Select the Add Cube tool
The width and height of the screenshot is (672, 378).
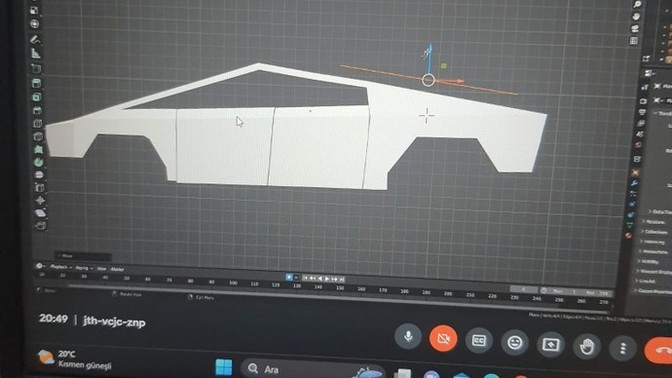pos(36,68)
